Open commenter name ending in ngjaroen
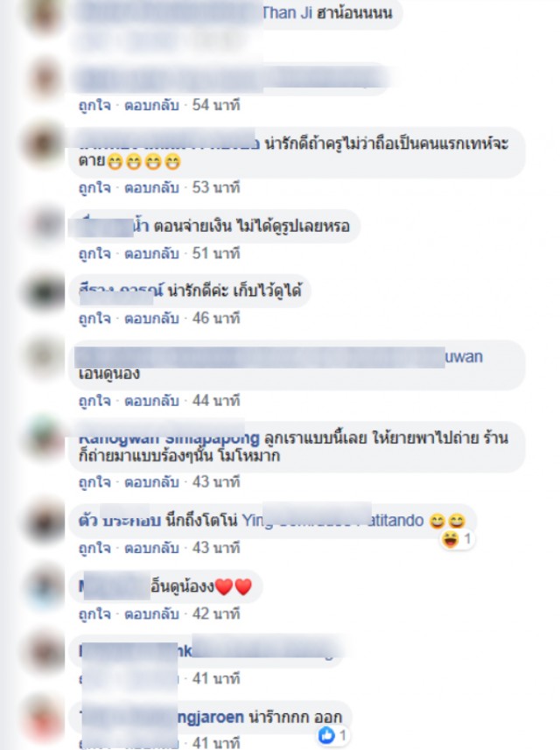 [211, 717]
